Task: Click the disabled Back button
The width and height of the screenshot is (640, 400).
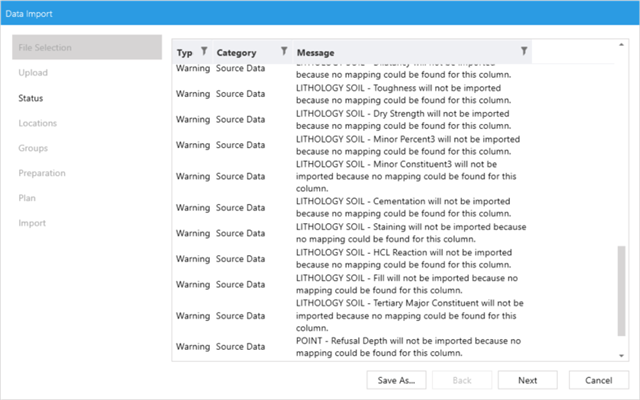Action: [x=463, y=380]
